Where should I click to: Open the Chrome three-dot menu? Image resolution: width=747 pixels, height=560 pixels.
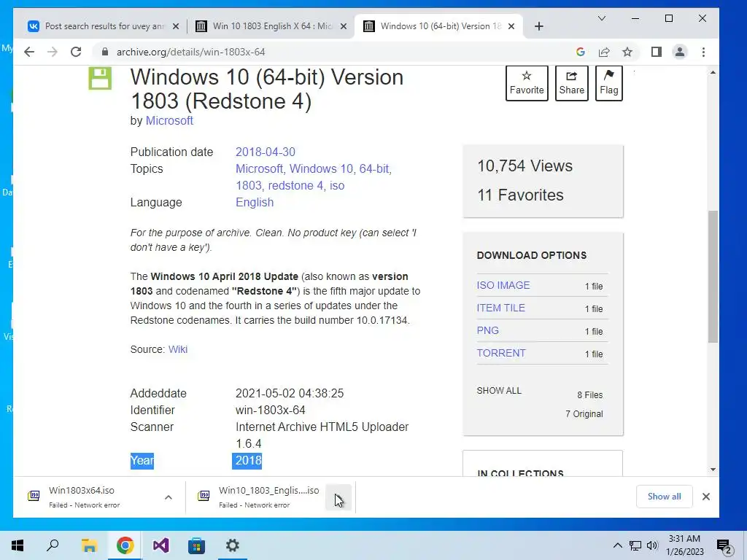[704, 52]
